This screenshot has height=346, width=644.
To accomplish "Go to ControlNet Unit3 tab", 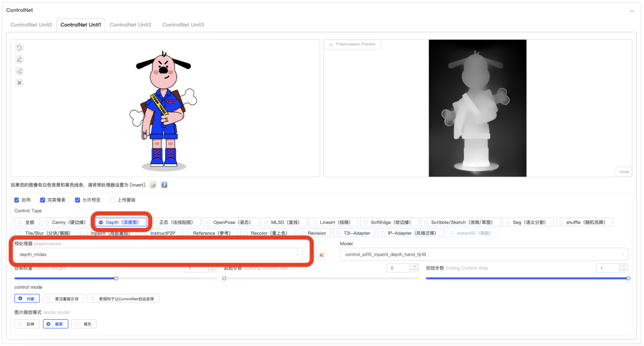I will coord(183,24).
